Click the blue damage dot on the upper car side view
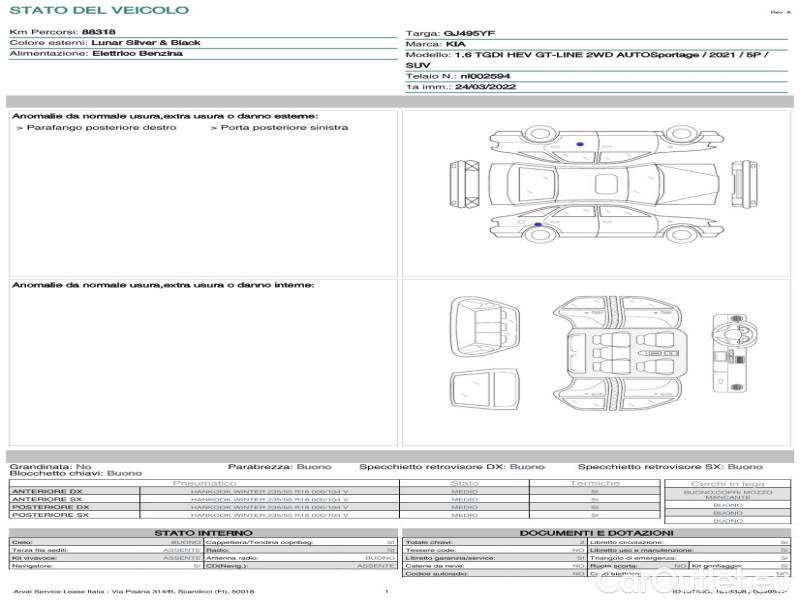800x600 pixels. [580, 145]
